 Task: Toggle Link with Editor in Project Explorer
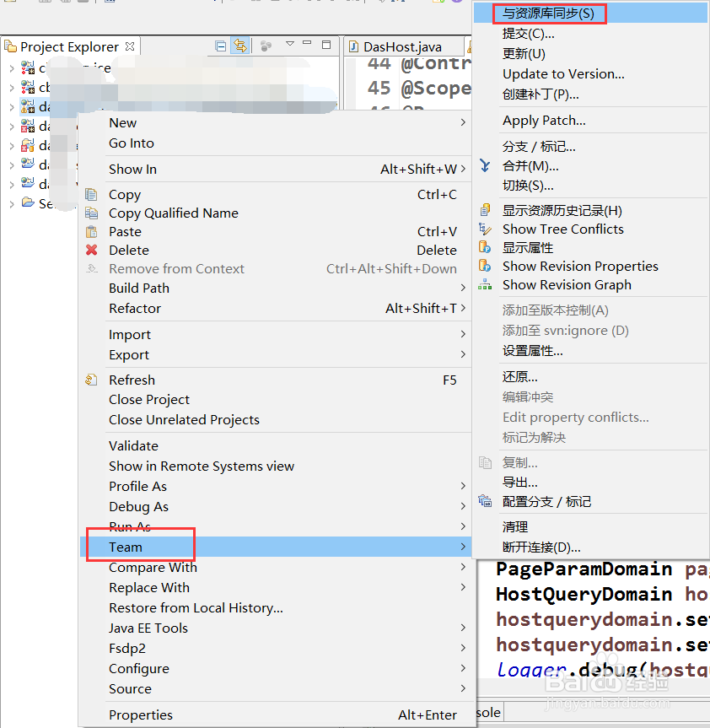pos(240,46)
